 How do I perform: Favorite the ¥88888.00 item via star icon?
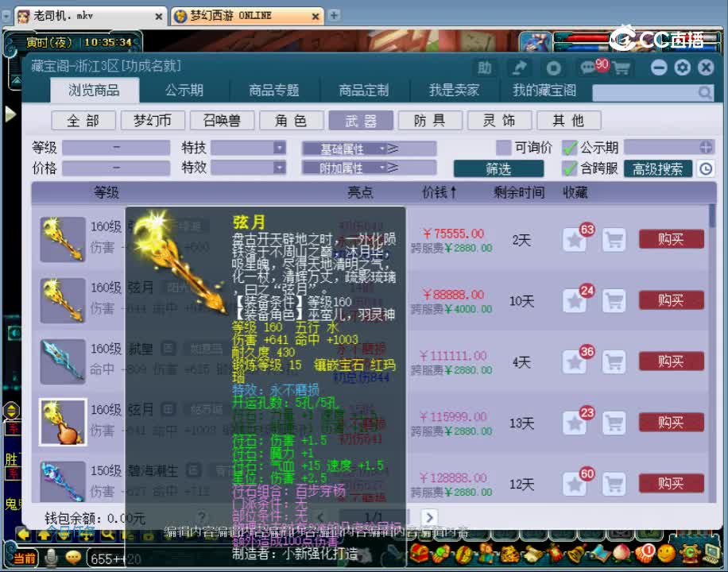pos(575,301)
